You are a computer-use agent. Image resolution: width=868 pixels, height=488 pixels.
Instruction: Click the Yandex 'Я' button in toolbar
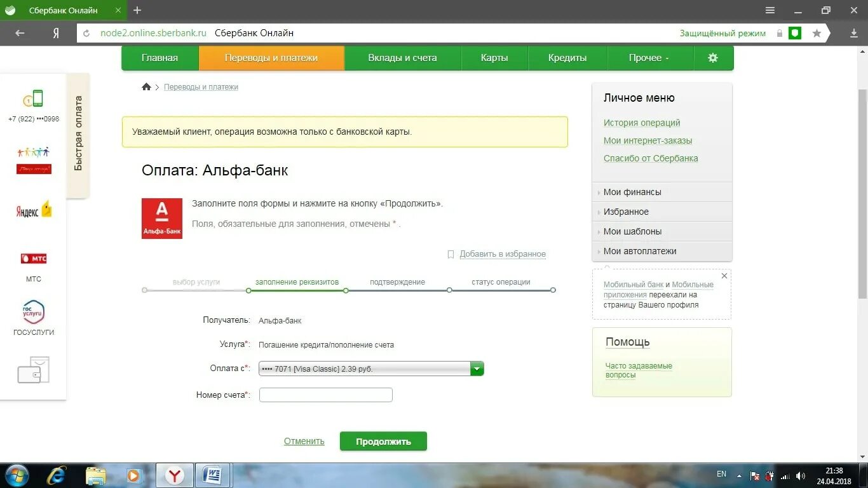56,33
